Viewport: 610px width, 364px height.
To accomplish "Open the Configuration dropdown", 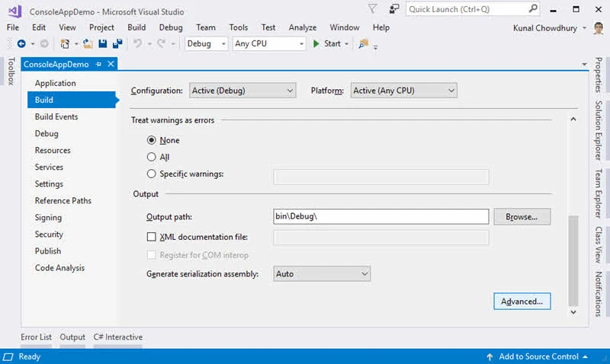I will pyautogui.click(x=242, y=91).
